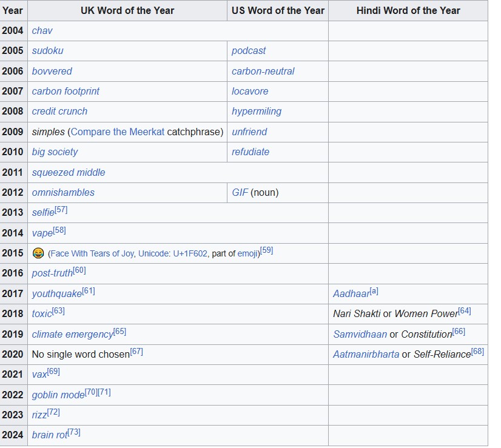This screenshot has height=448, width=501.
Task: Open footnote [a] next to Aadhaar
Action: click(x=374, y=291)
